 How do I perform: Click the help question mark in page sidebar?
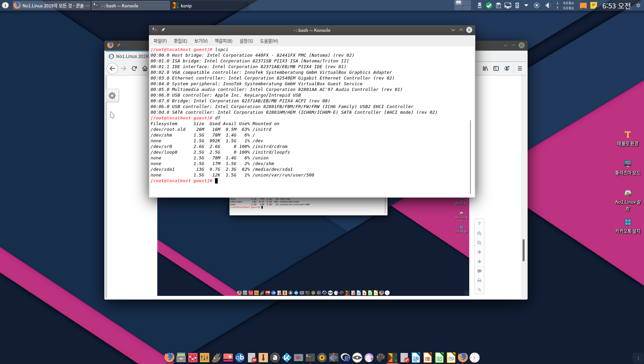pyautogui.click(x=479, y=223)
